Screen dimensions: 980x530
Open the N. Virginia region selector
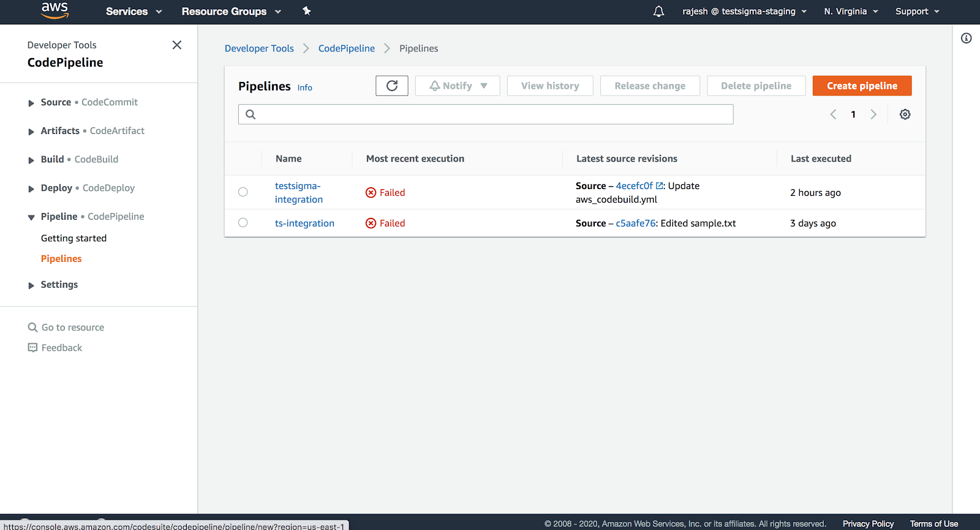[851, 12]
